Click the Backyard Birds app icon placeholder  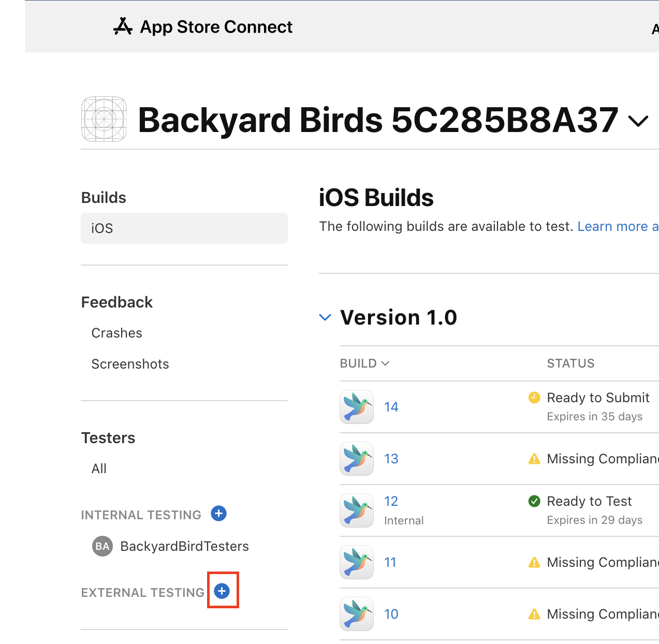click(x=104, y=119)
